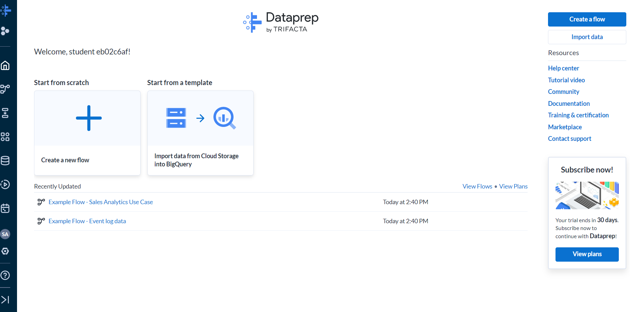
Task: Open Example Flow - Event log data
Action: (x=87, y=221)
